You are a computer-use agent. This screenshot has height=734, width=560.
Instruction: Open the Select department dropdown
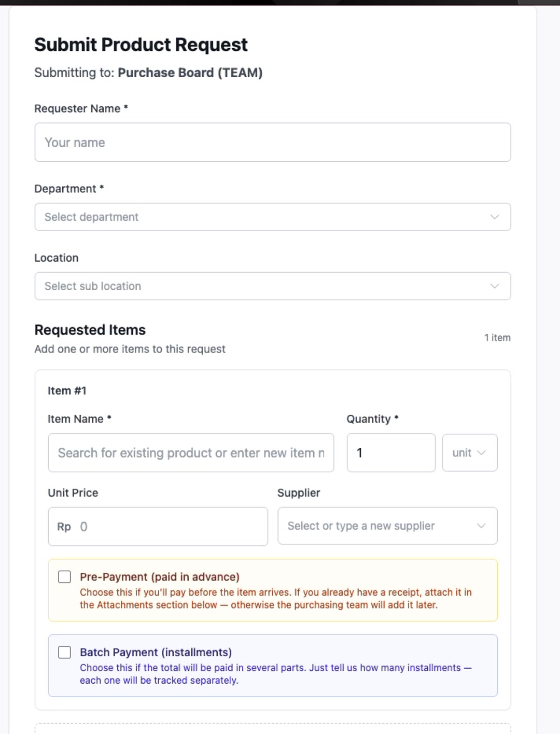pos(273,217)
